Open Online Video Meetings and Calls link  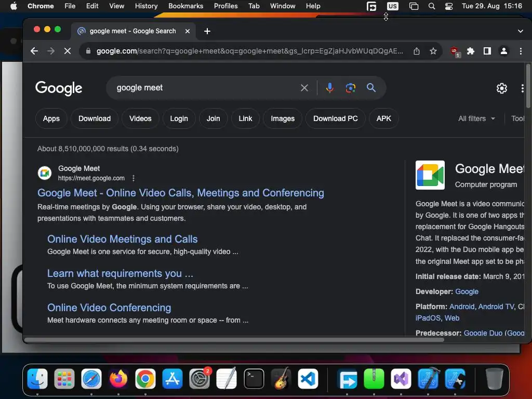point(123,239)
